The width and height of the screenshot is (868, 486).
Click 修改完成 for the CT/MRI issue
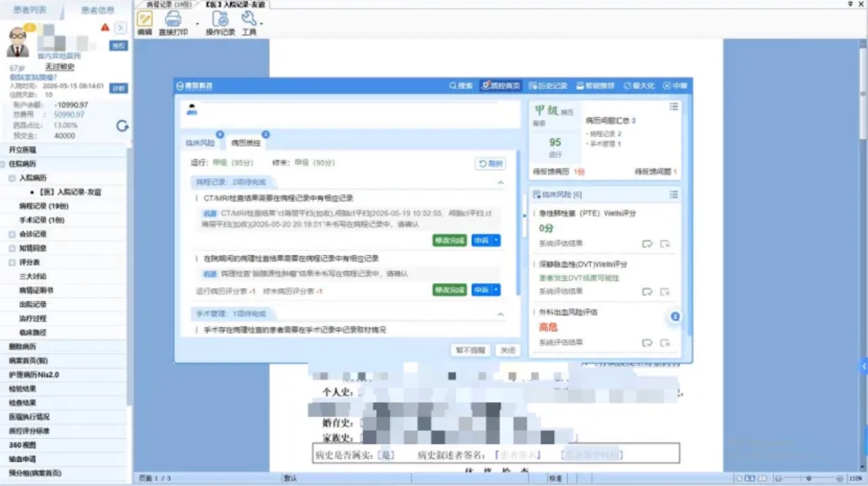pos(450,240)
